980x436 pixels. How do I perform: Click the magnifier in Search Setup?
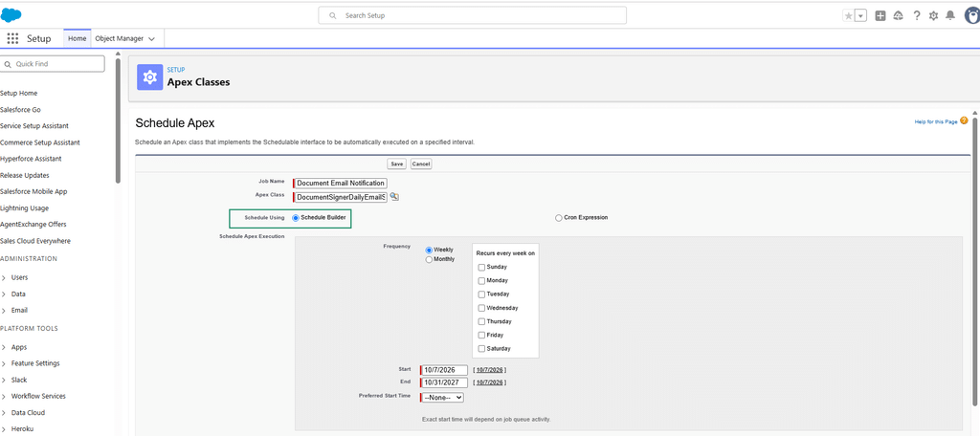click(x=333, y=15)
